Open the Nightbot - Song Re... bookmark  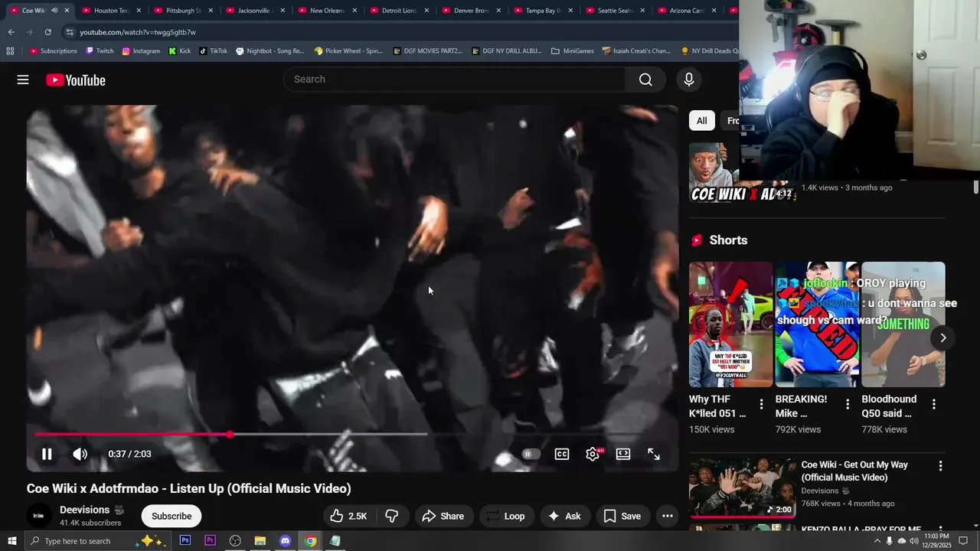[x=270, y=51]
